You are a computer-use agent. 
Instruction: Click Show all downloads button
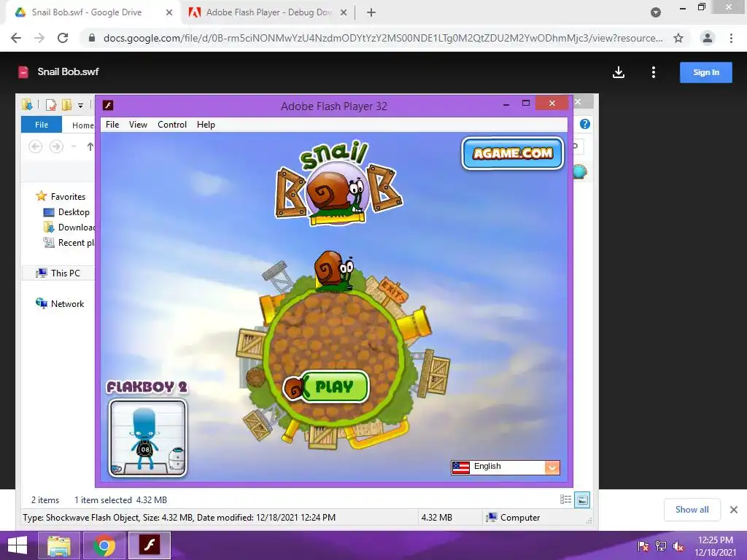coord(692,510)
